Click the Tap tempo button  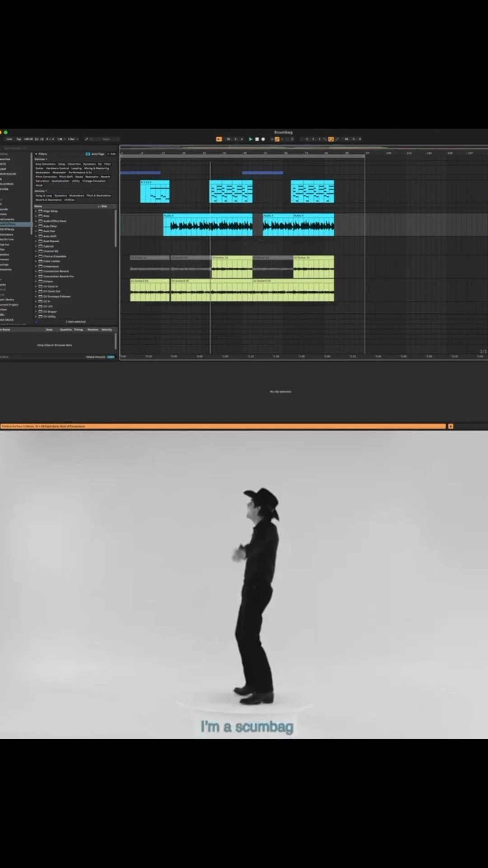[x=19, y=139]
